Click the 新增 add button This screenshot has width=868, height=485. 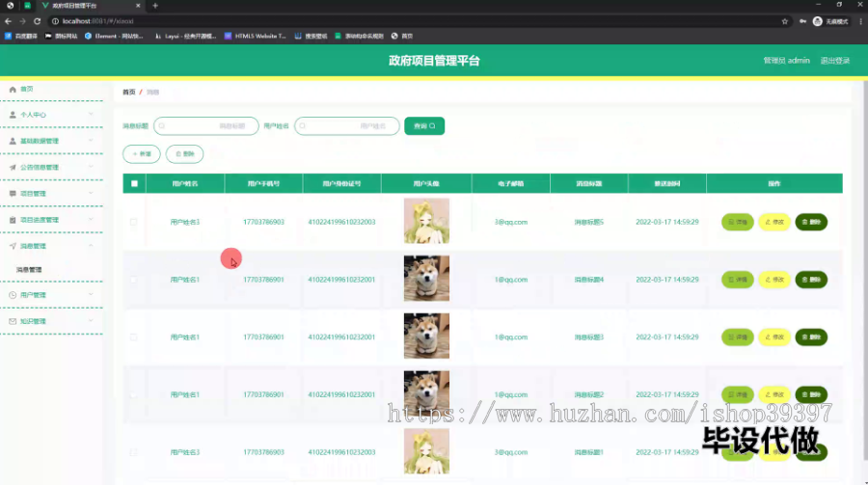coord(142,154)
